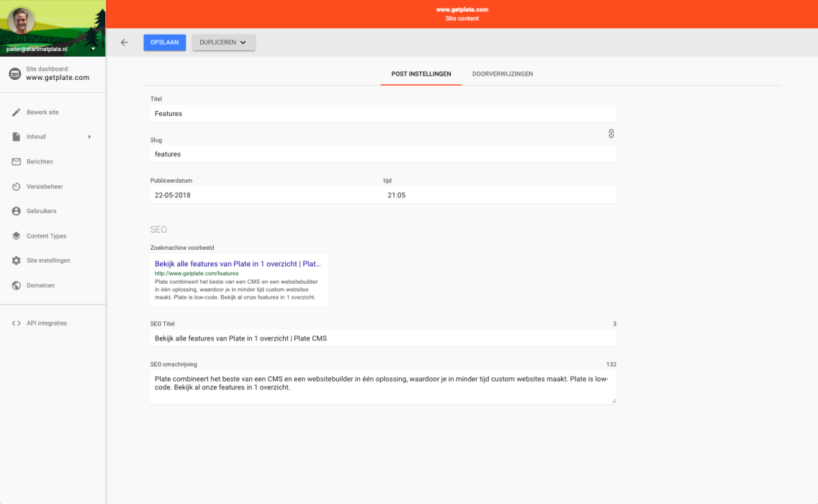818x504 pixels.
Task: Click the person icon beside Gebruikers
Action: [x=16, y=211]
